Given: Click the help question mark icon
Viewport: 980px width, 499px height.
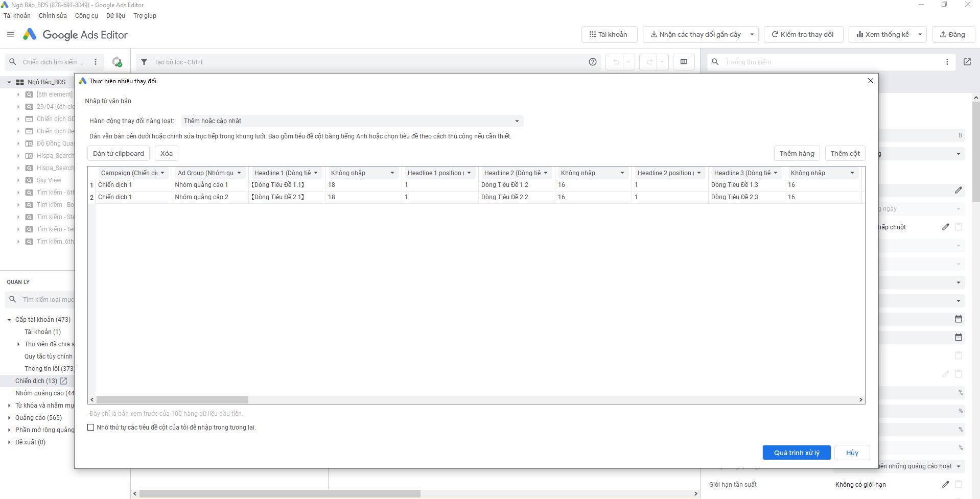Looking at the screenshot, I should (592, 62).
